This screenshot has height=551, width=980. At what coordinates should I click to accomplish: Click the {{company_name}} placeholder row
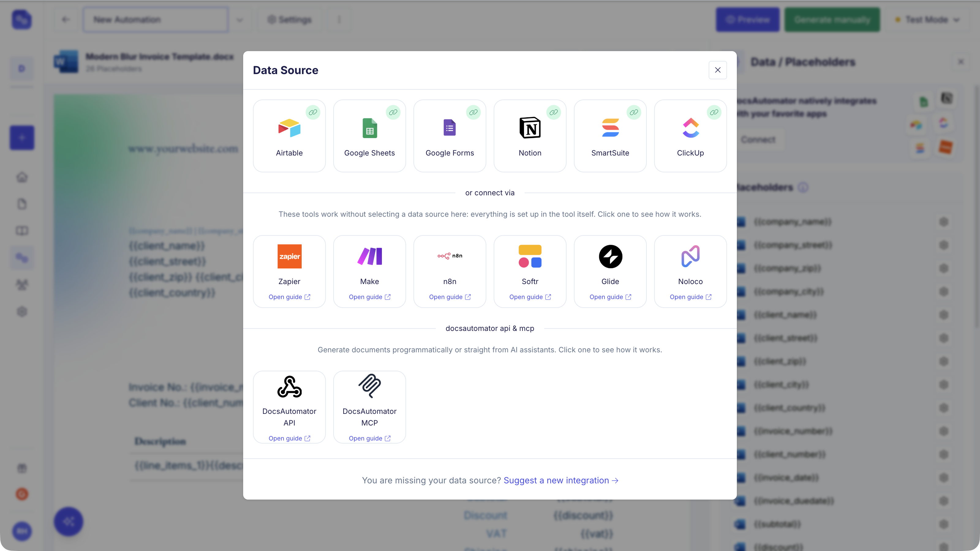(x=842, y=222)
